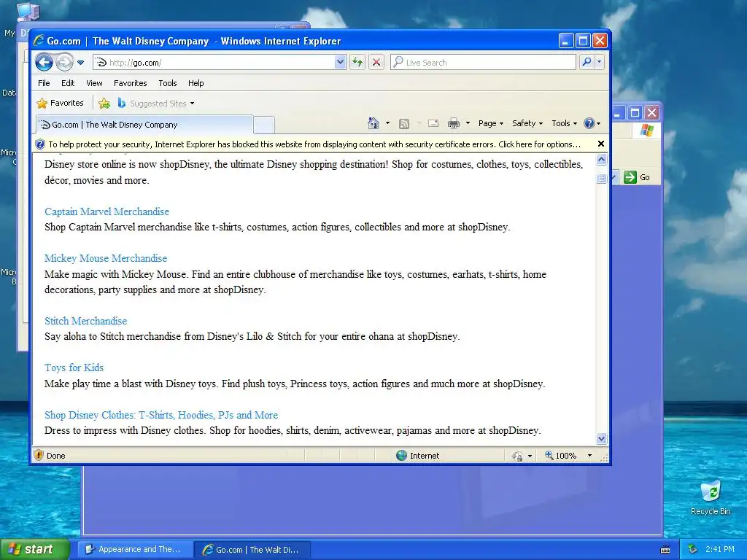Click Go.com taskbar button
Screen dimensions: 747x560
point(252,549)
